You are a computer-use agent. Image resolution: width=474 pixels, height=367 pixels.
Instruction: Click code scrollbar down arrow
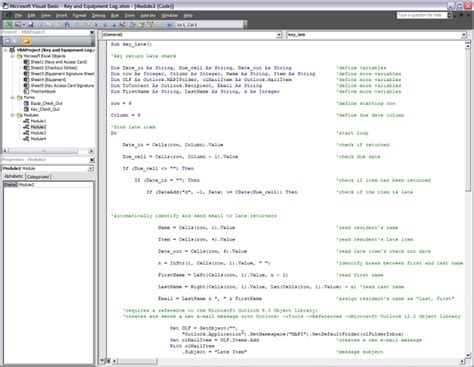[468, 355]
